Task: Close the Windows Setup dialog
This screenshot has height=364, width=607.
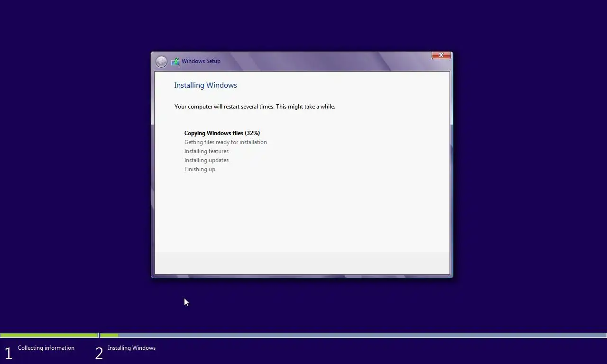Action: pos(441,55)
